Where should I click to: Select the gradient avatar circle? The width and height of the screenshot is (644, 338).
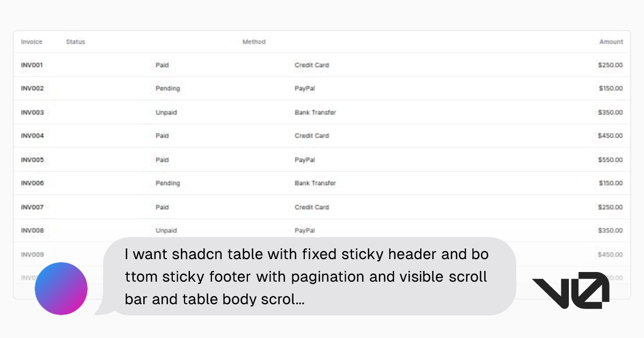click(x=61, y=288)
